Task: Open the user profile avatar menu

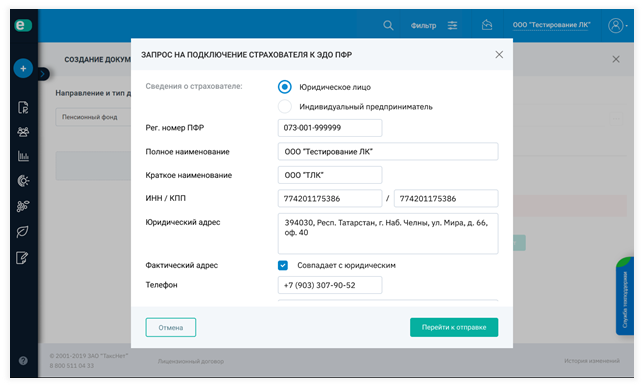Action: click(617, 25)
